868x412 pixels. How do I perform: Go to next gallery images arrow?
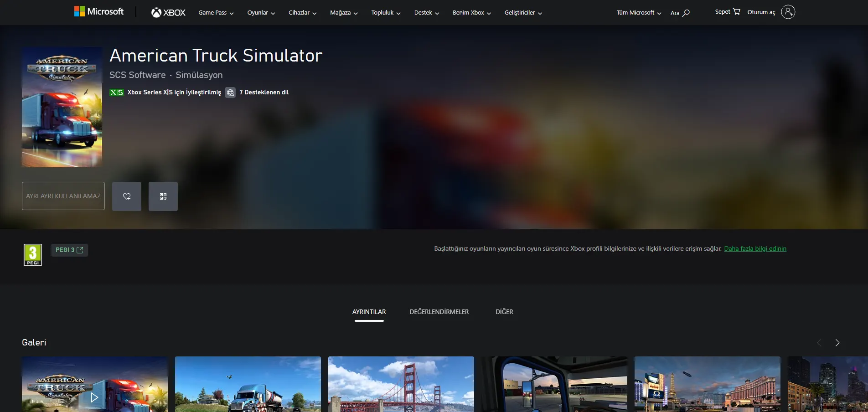837,343
